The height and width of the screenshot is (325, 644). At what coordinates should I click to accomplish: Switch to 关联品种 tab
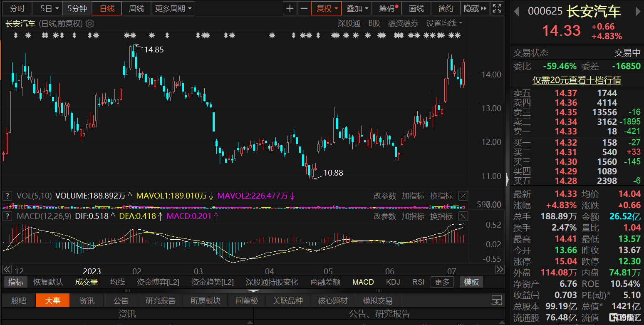pos(287,300)
